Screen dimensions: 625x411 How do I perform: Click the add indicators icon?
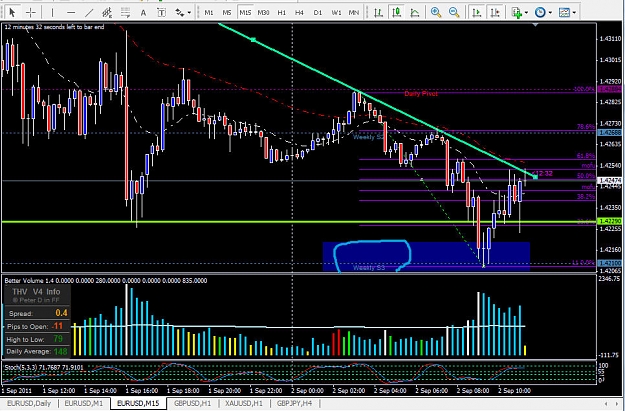click(x=517, y=12)
